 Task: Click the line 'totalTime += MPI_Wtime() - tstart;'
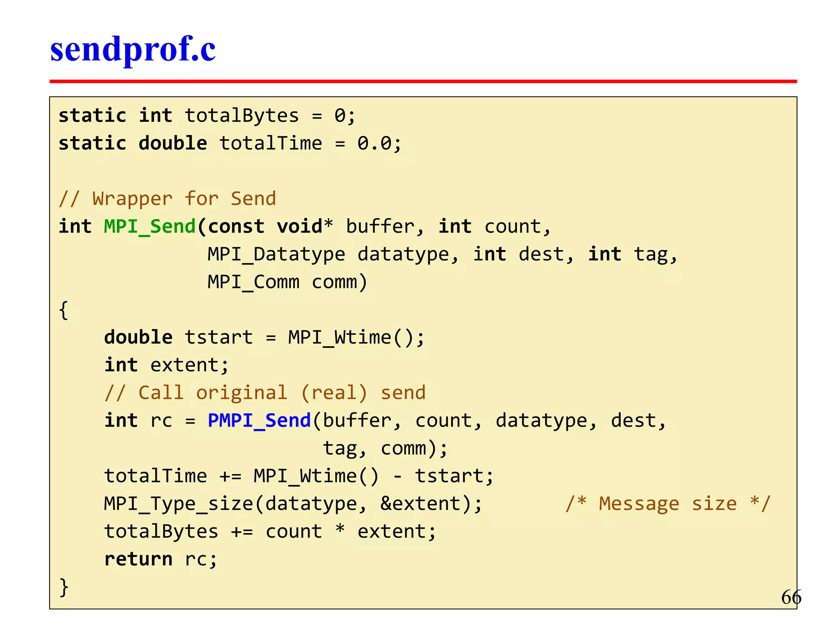[299, 476]
